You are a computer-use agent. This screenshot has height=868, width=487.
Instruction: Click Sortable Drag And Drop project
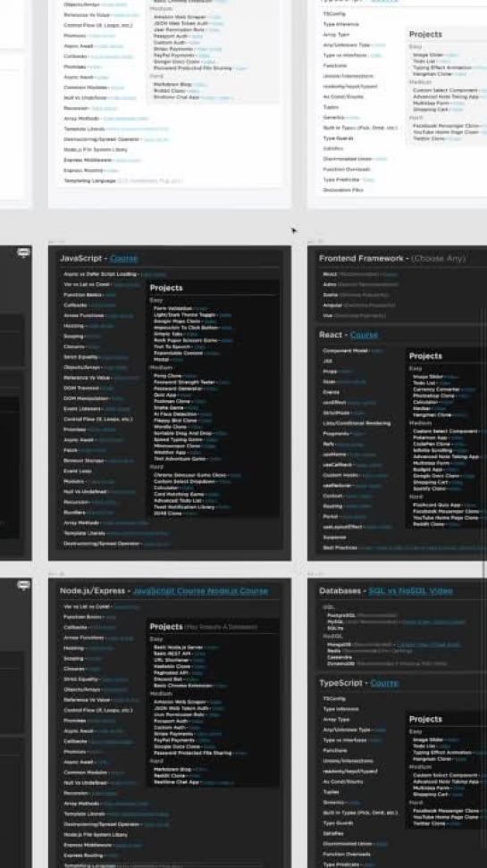point(183,433)
